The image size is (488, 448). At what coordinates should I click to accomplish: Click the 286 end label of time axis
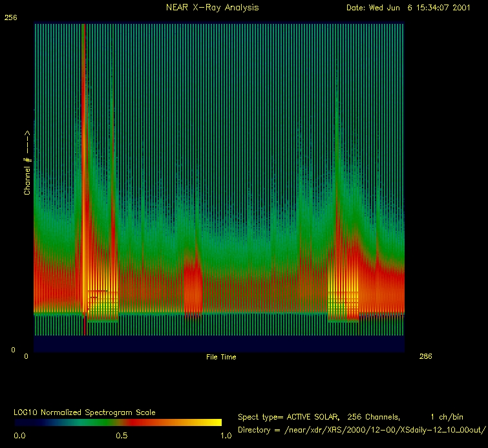[x=425, y=356]
